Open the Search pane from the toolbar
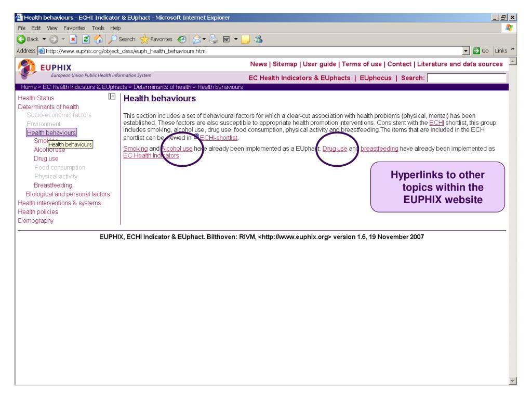This screenshot has height=399, width=532. click(122, 39)
